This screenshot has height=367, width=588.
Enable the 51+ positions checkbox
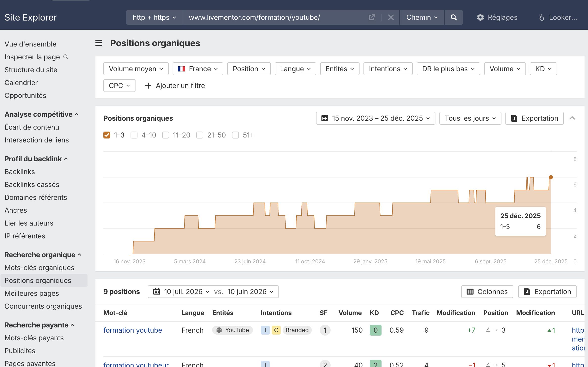pyautogui.click(x=235, y=135)
